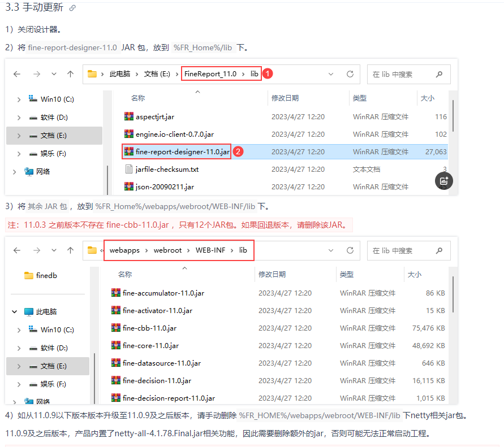Click the forward arrow in the webapps explorer
This screenshot has height=447, width=504.
(x=37, y=250)
